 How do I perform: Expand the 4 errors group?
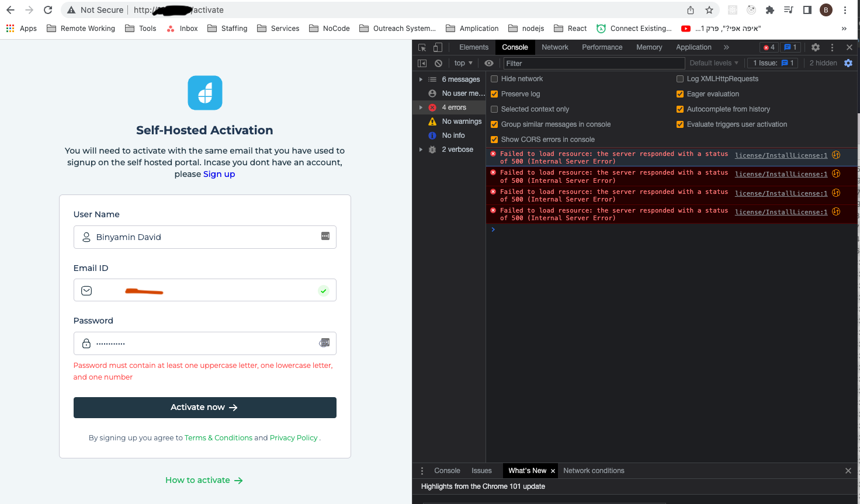pyautogui.click(x=421, y=107)
